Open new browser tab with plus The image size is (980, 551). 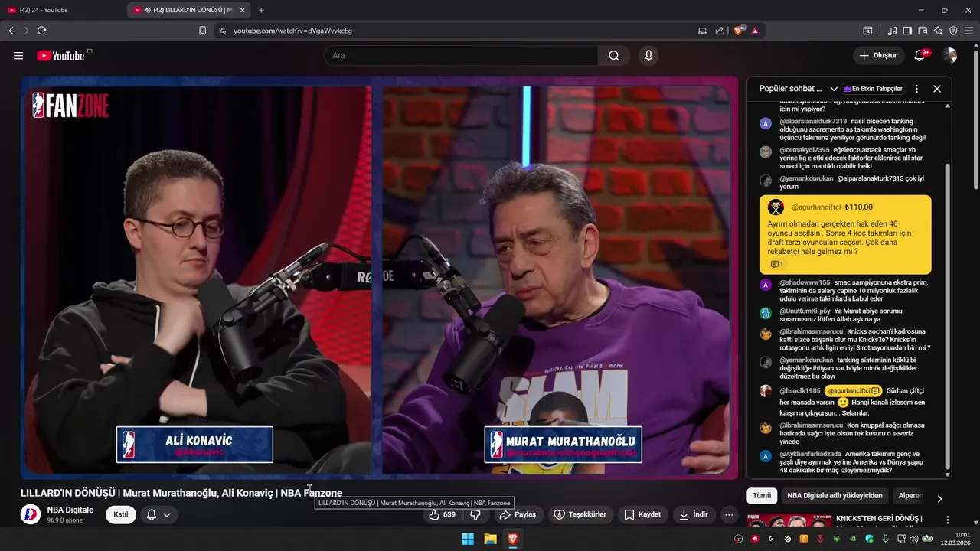pos(261,10)
